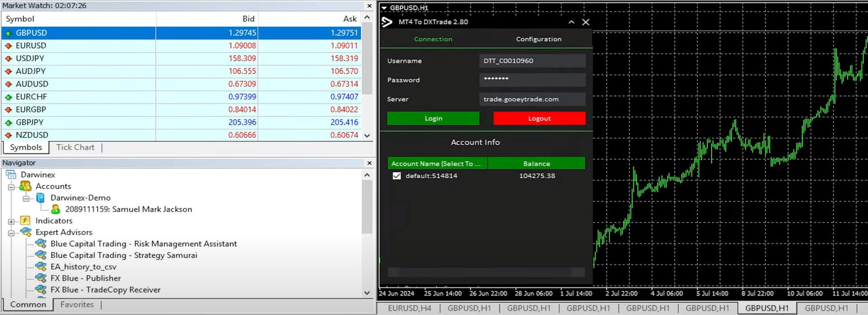Click the GBPUSD green up-arrow icon

(x=8, y=33)
